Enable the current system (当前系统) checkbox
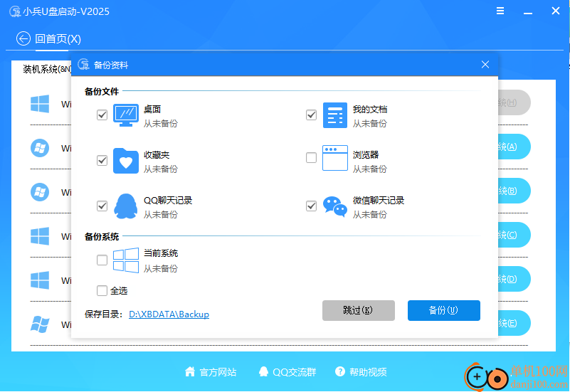The height and width of the screenshot is (392, 570). click(x=102, y=260)
